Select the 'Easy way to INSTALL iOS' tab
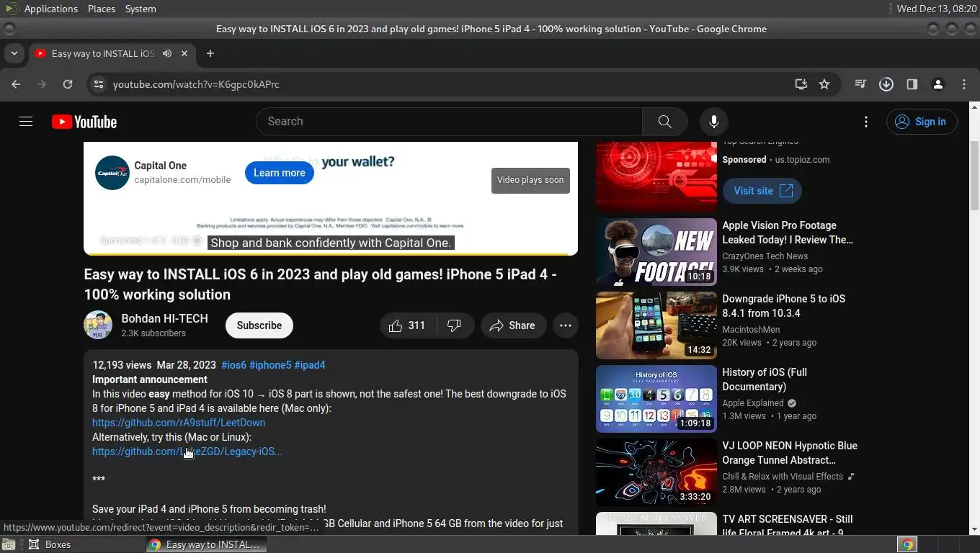This screenshot has height=553, width=980. tap(112, 53)
